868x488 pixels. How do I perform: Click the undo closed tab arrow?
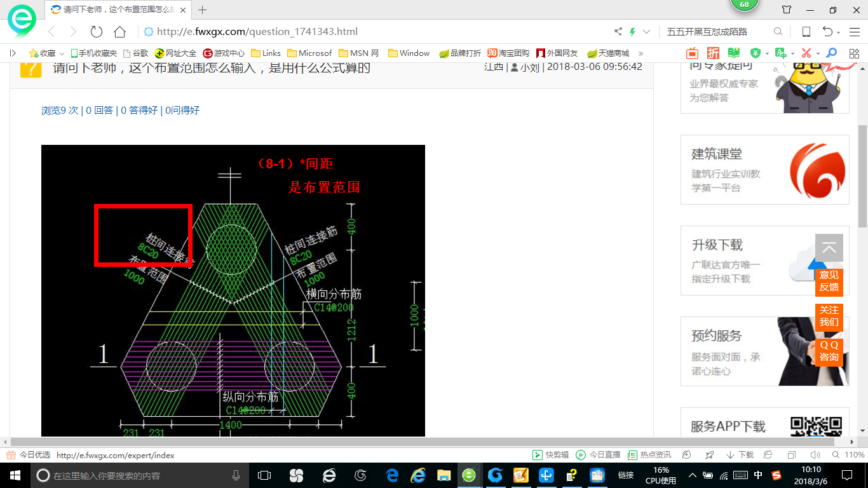827,32
